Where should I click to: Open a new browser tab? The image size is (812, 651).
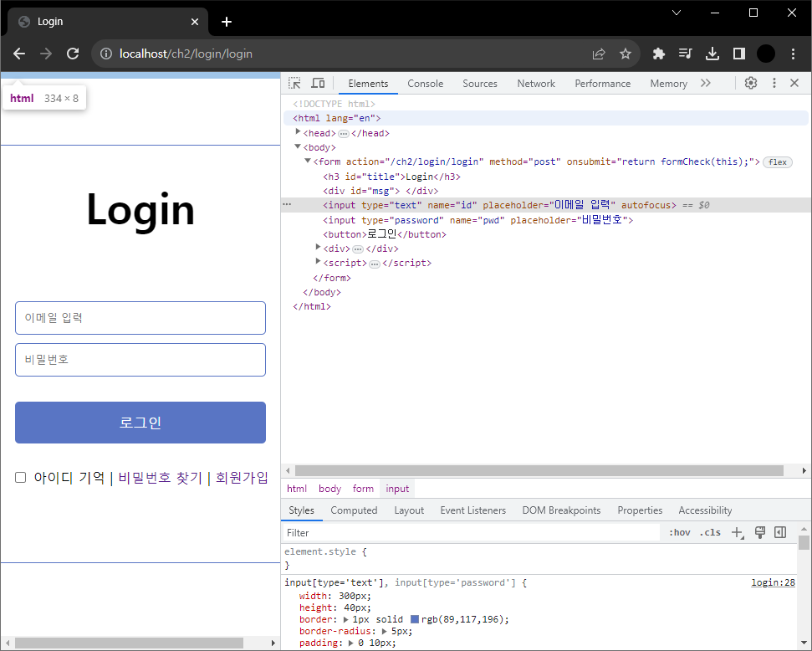[x=227, y=22]
